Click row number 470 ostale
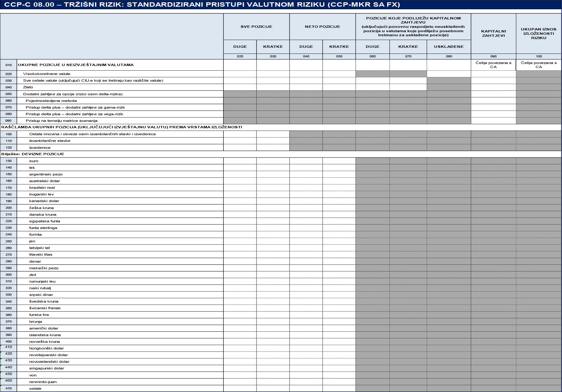Viewport: 562px width, 392px height. pyautogui.click(x=8, y=389)
